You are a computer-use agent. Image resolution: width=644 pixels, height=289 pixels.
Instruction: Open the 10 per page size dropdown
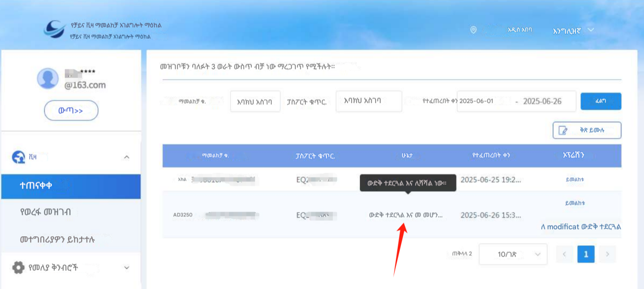513,254
